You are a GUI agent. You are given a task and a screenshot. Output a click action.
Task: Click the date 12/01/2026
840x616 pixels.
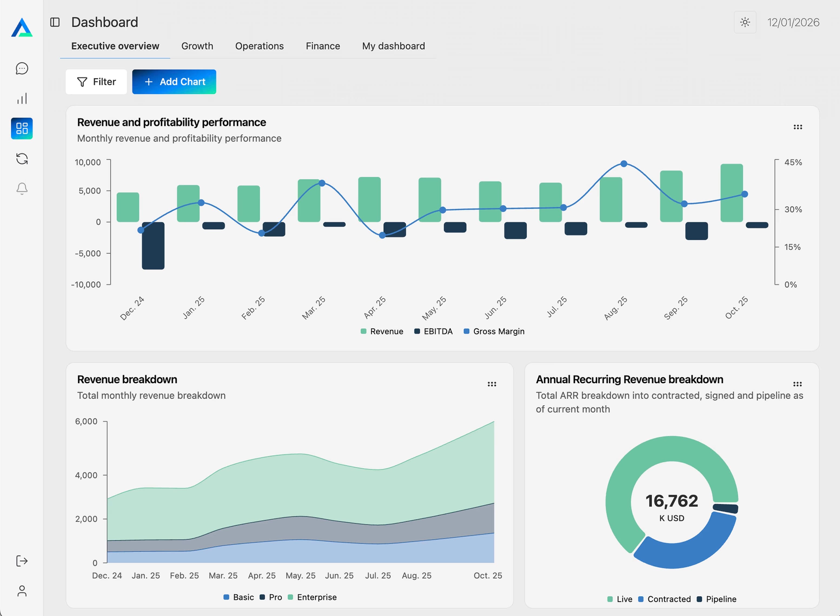point(793,22)
